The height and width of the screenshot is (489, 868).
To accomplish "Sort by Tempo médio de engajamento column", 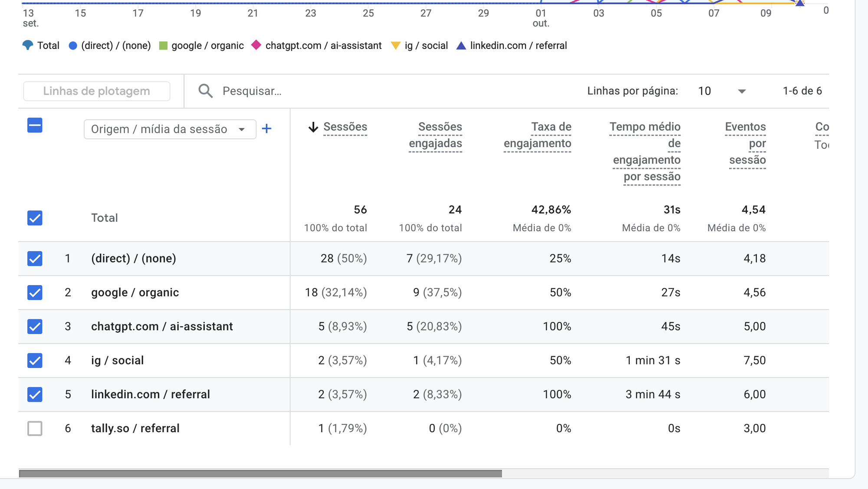I will 645,152.
